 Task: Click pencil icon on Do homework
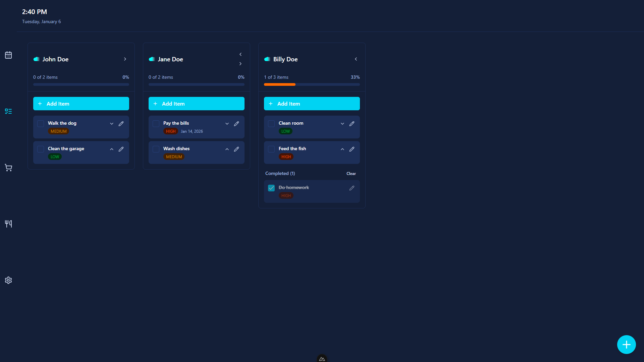(352, 188)
